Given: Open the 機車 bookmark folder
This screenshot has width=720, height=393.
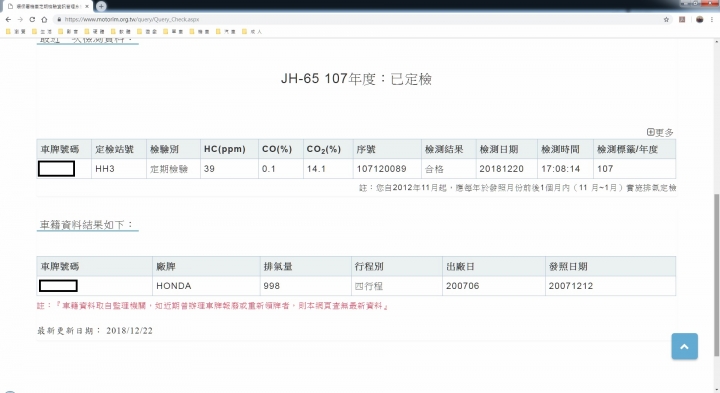Looking at the screenshot, I should [200, 32].
